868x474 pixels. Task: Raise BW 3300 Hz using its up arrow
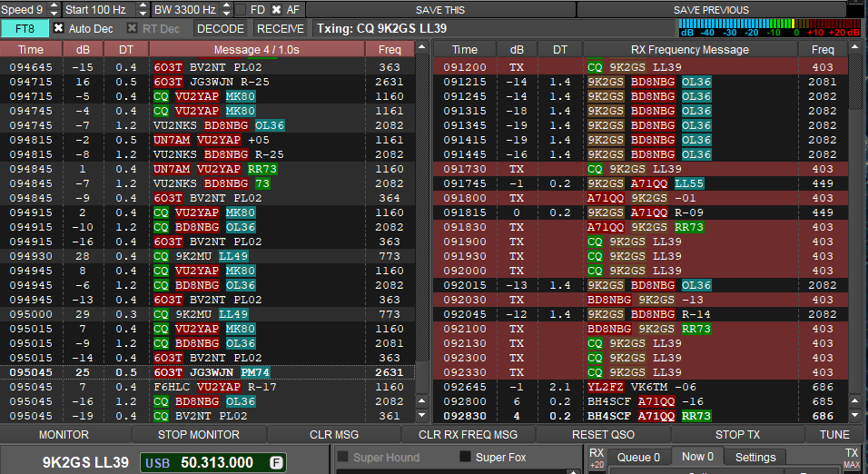(x=226, y=5)
